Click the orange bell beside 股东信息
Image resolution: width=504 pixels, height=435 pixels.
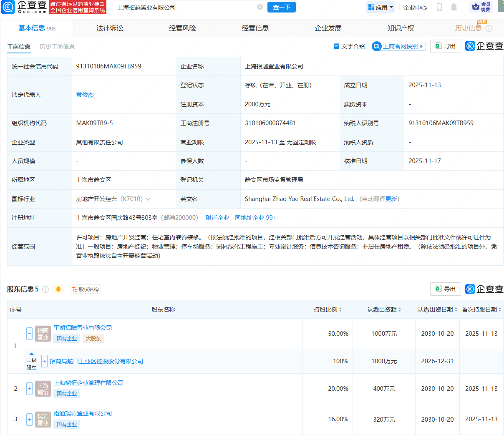point(58,289)
